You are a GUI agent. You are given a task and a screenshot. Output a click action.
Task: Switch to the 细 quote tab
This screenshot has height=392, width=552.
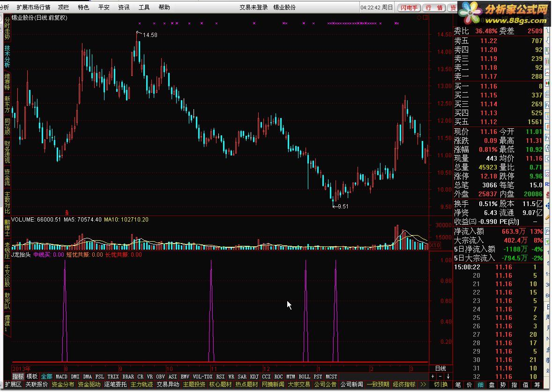tap(480, 385)
